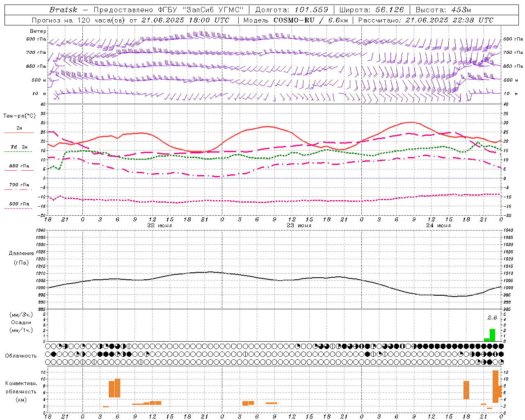525x420 pixels.
Task: Click the "Тем-ра(°C)" temperature axis label
Action: point(20,116)
